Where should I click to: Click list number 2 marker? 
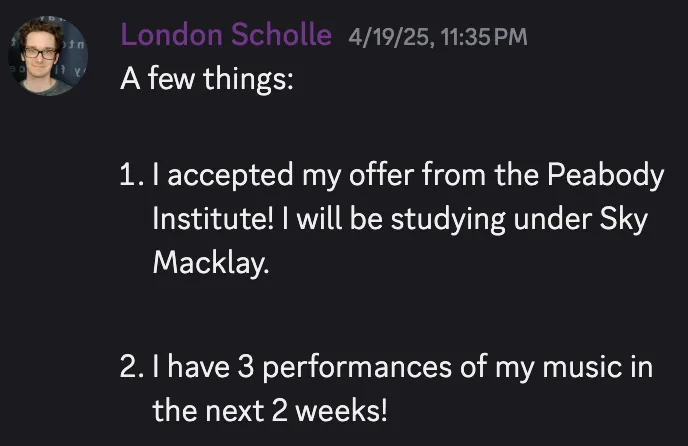[x=132, y=367]
